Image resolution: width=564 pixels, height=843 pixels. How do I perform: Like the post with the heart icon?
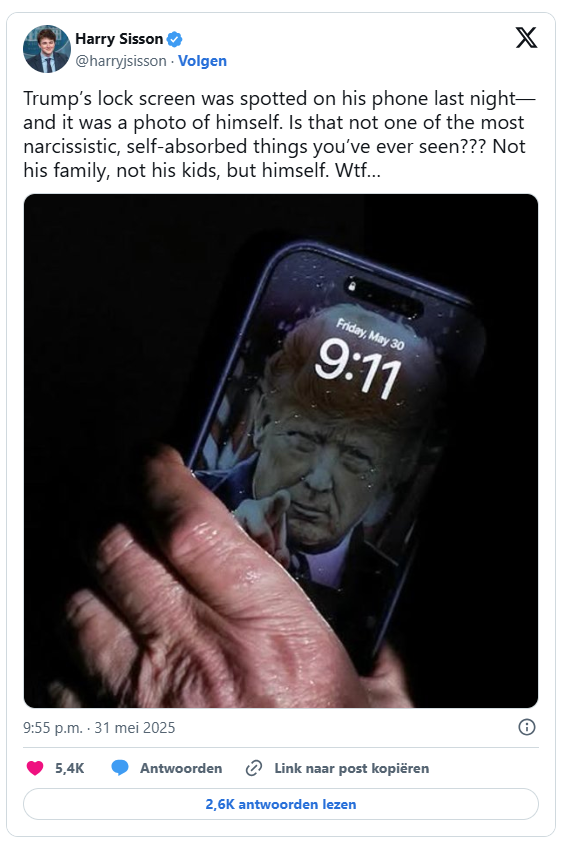pos(35,768)
